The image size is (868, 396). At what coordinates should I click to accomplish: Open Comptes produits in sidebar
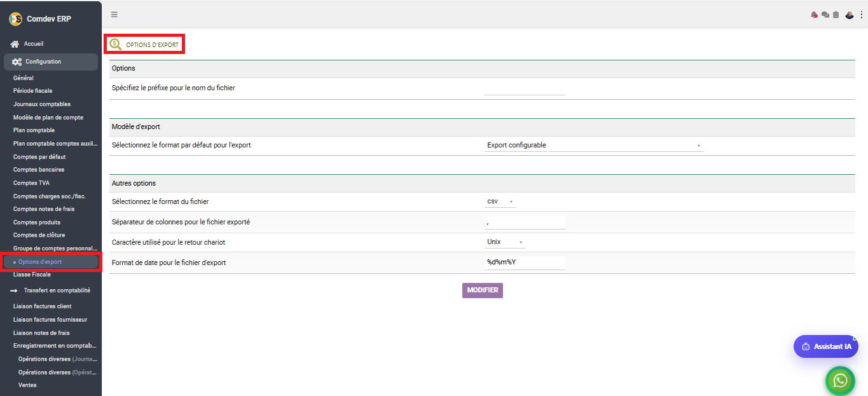coord(37,222)
